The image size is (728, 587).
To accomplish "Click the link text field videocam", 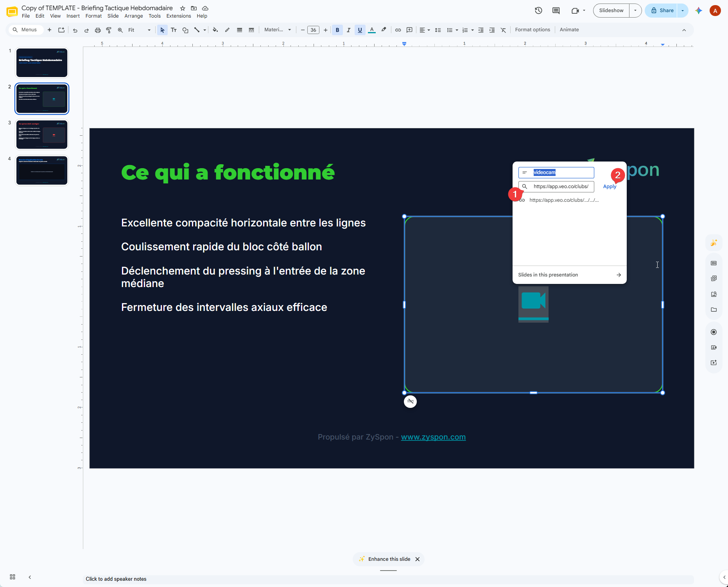I will point(556,172).
